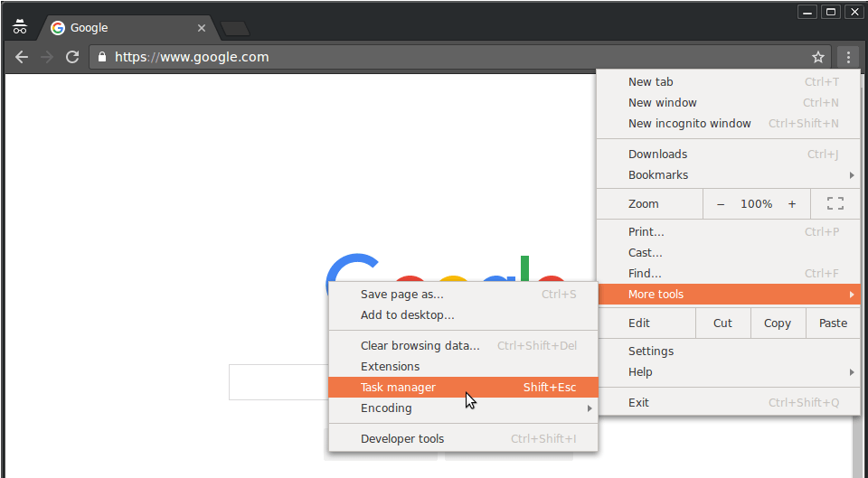The image size is (868, 478).
Task: Bookmark this page with the star icon
Action: pyautogui.click(x=818, y=57)
